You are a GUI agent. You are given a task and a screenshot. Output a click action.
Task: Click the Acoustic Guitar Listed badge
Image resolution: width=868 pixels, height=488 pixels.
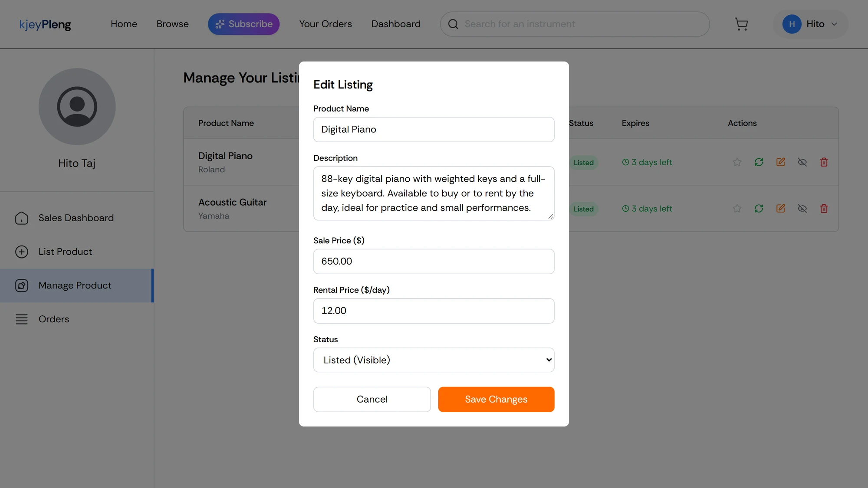(583, 209)
